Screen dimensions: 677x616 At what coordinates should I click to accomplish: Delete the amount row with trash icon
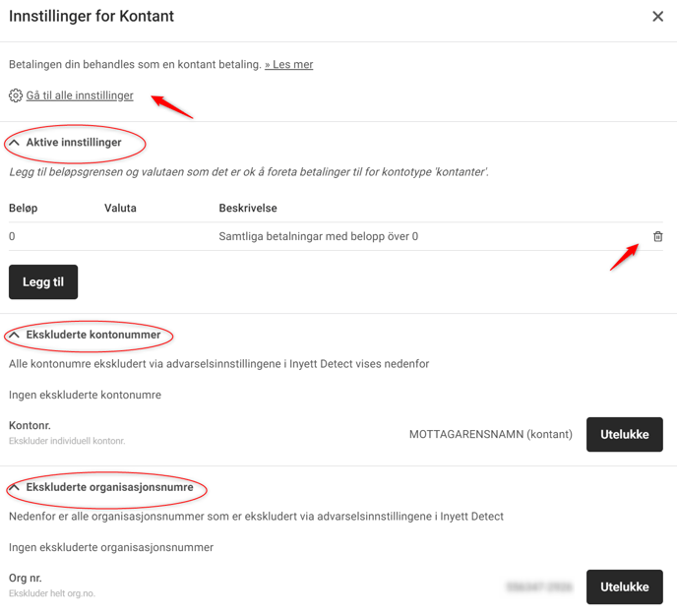point(657,236)
